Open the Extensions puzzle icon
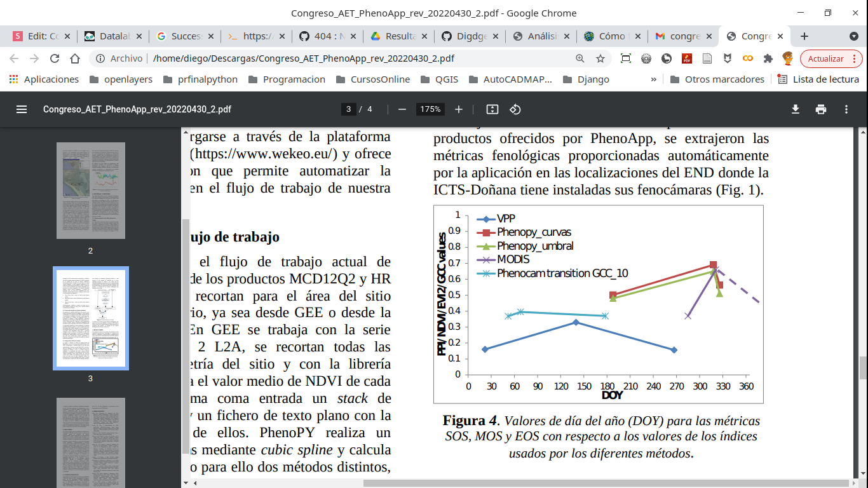 768,58
